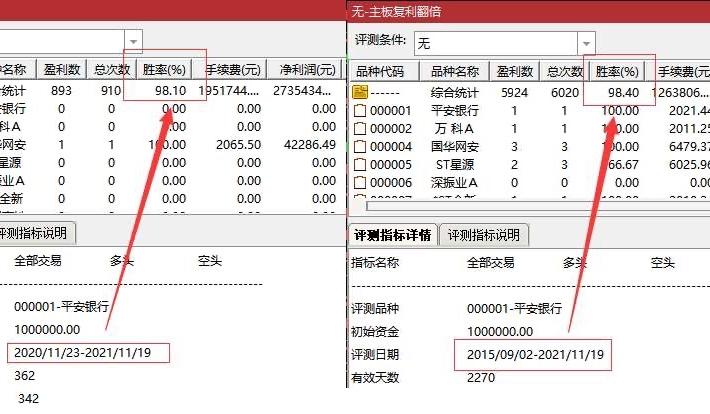Click the document icon for stock 000006
The width and height of the screenshot is (710, 414).
pos(361,182)
